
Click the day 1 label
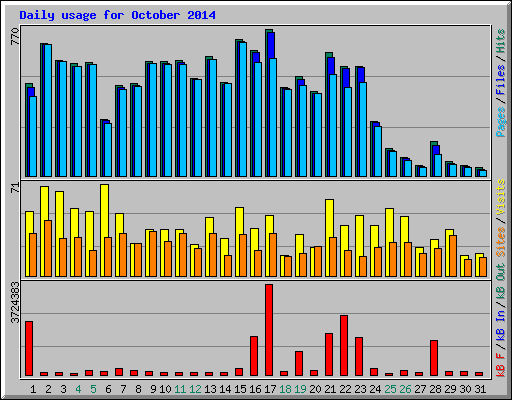coord(33,389)
